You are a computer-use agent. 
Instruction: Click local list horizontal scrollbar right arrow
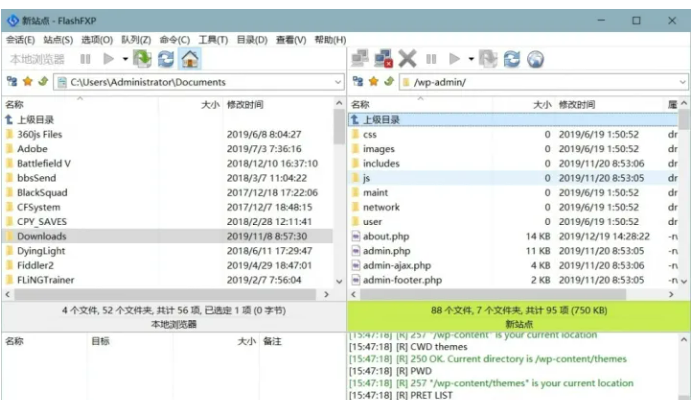click(326, 294)
